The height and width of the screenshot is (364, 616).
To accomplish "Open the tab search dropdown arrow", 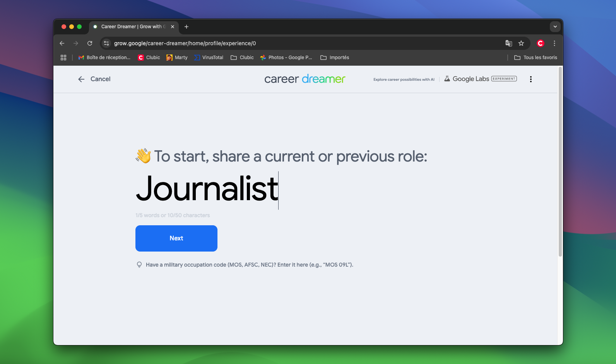I will (x=555, y=27).
